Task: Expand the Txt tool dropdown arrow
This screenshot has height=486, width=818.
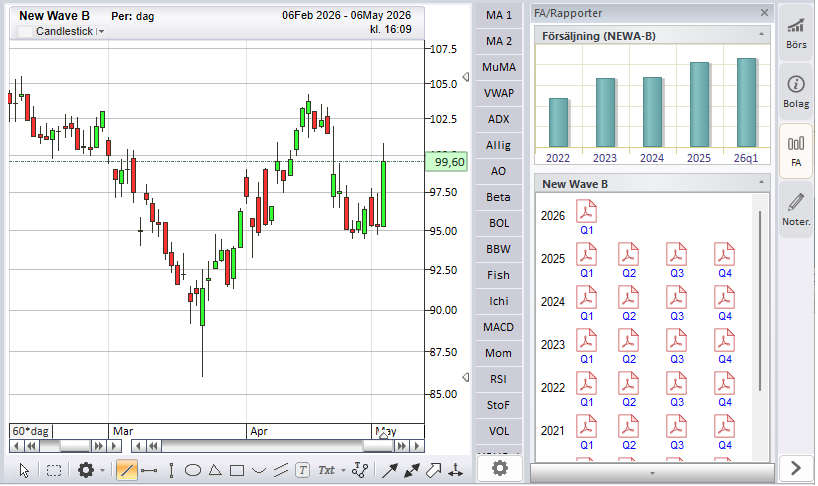Action: click(x=343, y=470)
